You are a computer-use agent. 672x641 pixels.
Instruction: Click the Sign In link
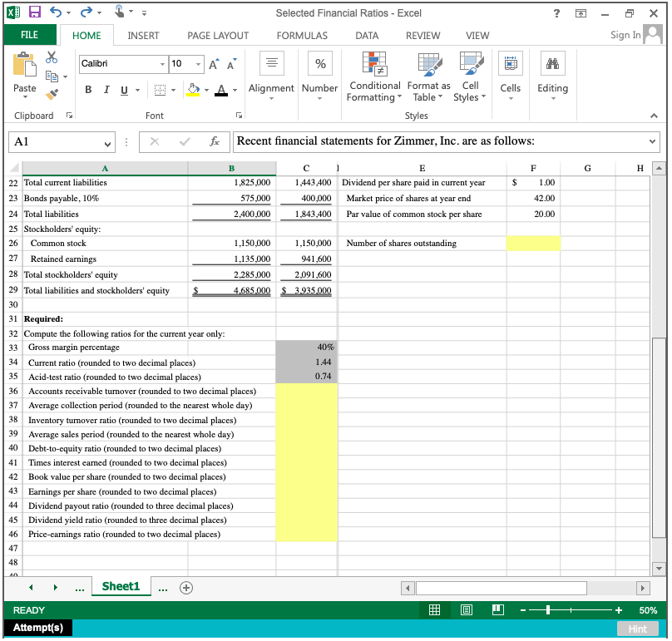tap(625, 35)
